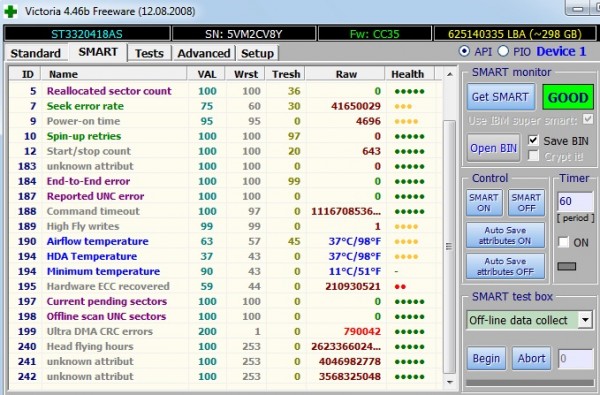Select the High Fly writes row
The height and width of the screenshot is (395, 600).
tap(226, 226)
